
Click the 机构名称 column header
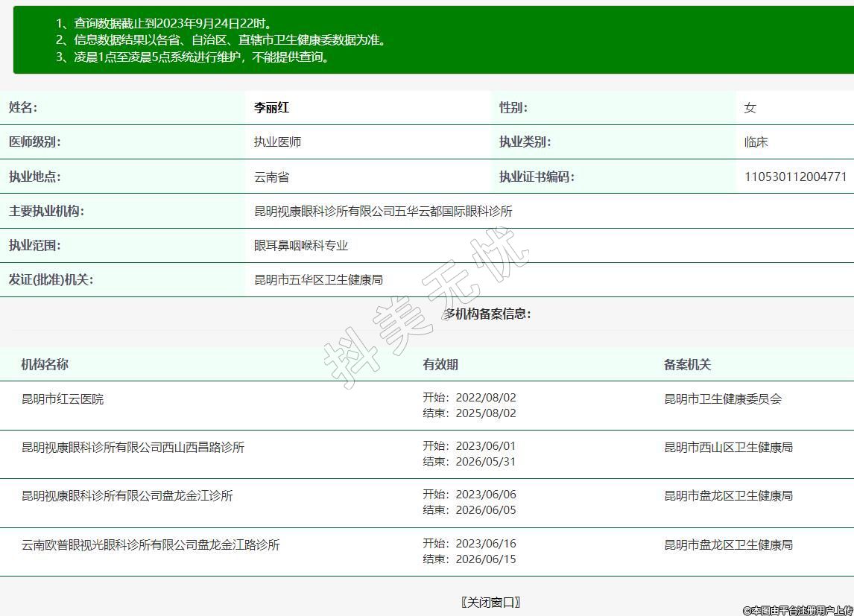(x=45, y=365)
